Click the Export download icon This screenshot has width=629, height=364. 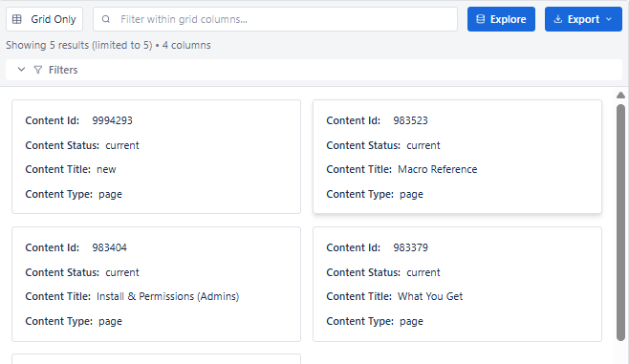click(558, 19)
